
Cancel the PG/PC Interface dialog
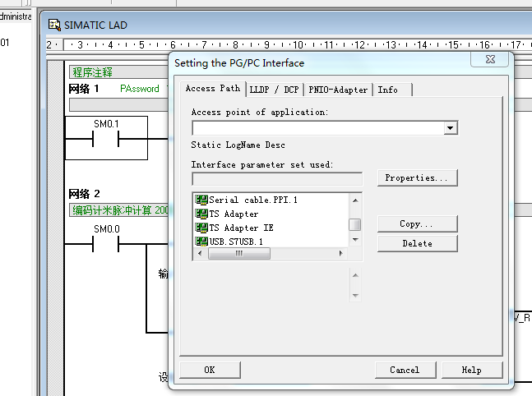pos(405,370)
